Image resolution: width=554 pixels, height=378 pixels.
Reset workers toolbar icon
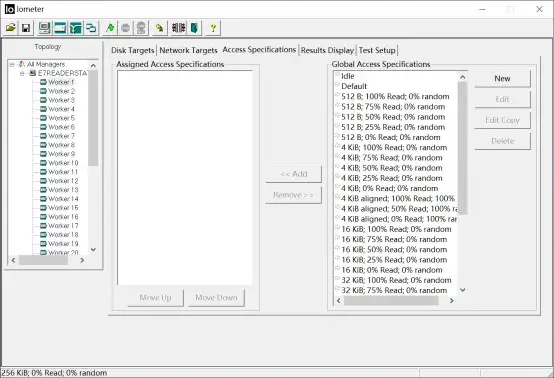(x=160, y=28)
